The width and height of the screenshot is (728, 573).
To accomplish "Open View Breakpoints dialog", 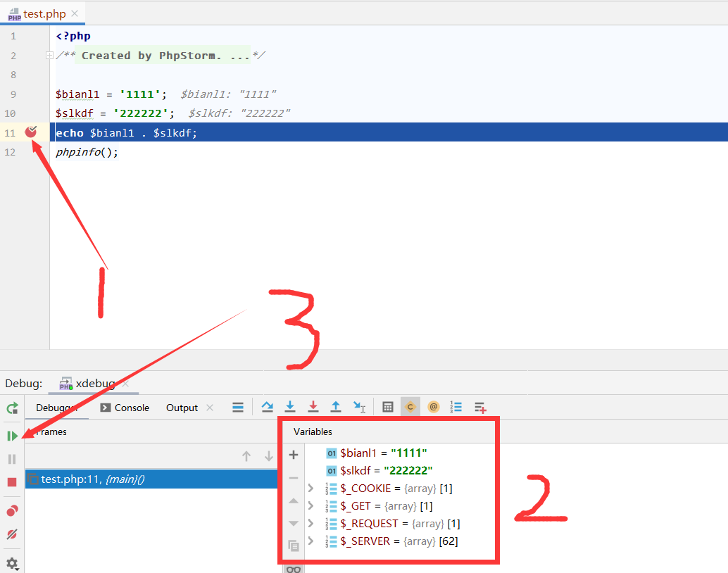I will (x=12, y=511).
